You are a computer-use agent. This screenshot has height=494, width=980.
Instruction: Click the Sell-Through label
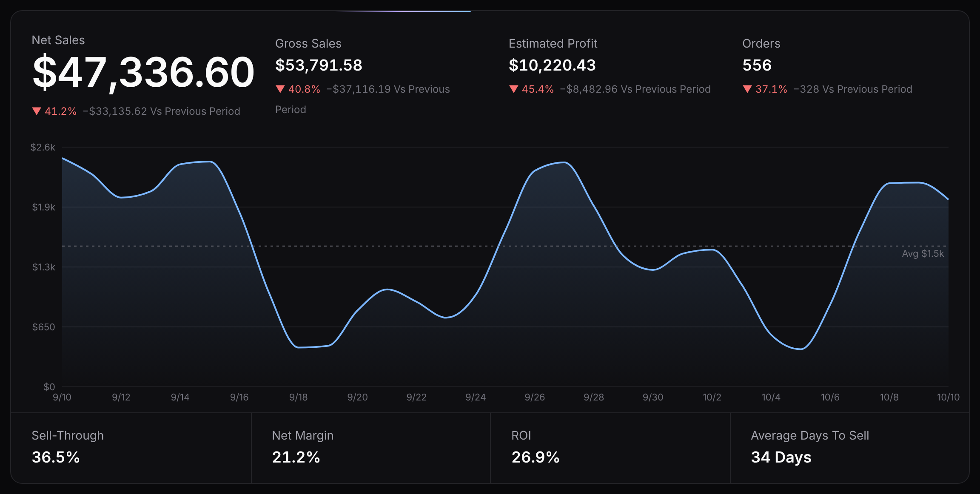click(x=68, y=435)
